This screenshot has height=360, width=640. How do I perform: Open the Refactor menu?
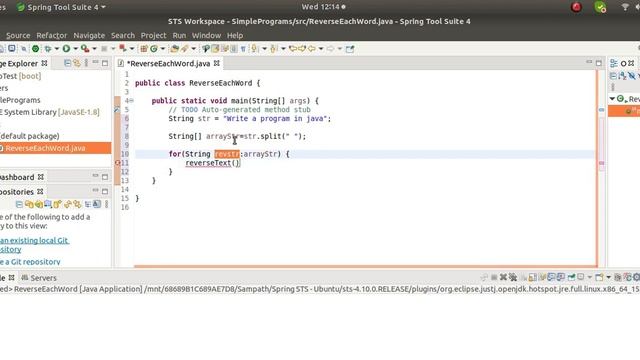[x=51, y=36]
